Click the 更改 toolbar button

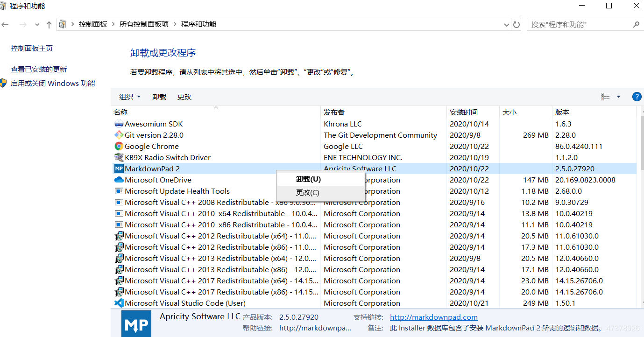click(x=184, y=97)
